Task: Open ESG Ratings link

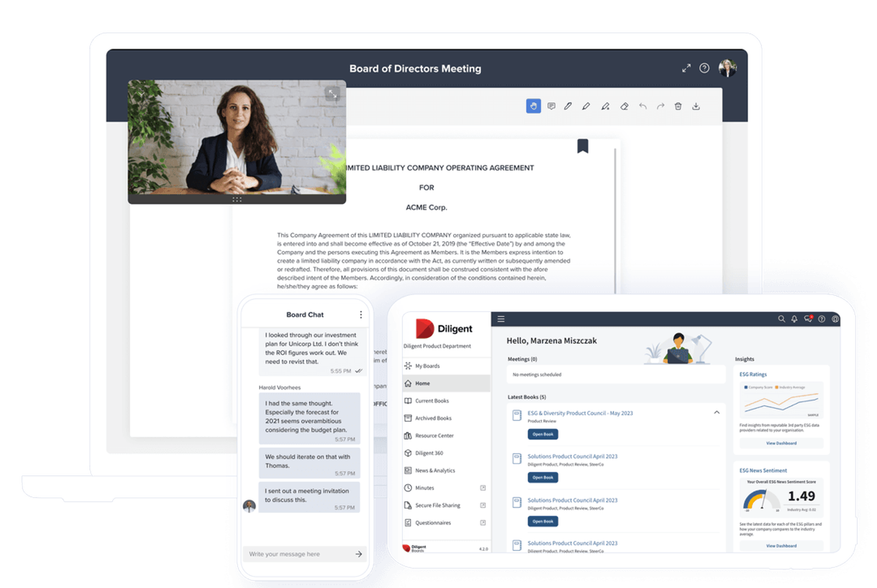Action: click(x=753, y=375)
